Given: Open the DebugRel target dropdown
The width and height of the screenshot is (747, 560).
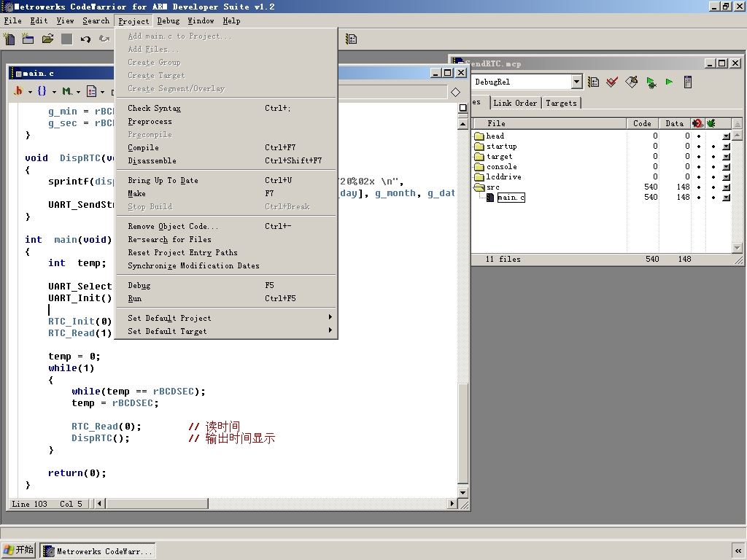Looking at the screenshot, I should tap(576, 82).
